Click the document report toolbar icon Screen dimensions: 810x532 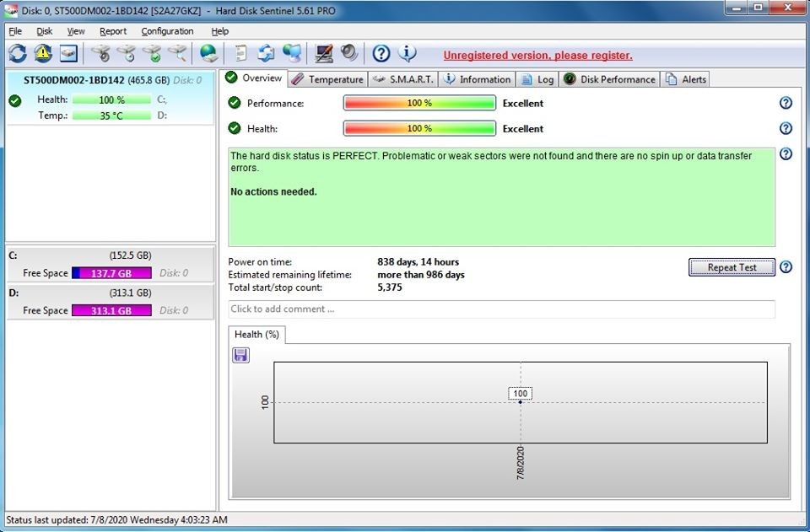tap(241, 53)
